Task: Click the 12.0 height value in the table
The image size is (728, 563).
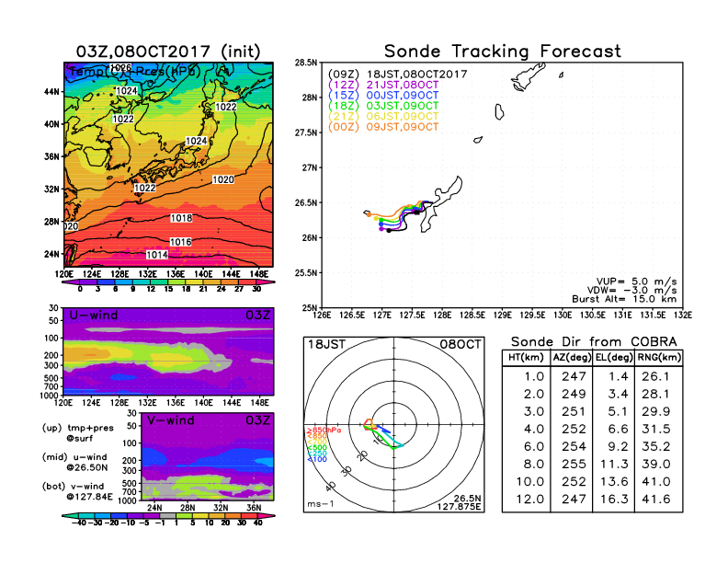Action: tap(530, 500)
